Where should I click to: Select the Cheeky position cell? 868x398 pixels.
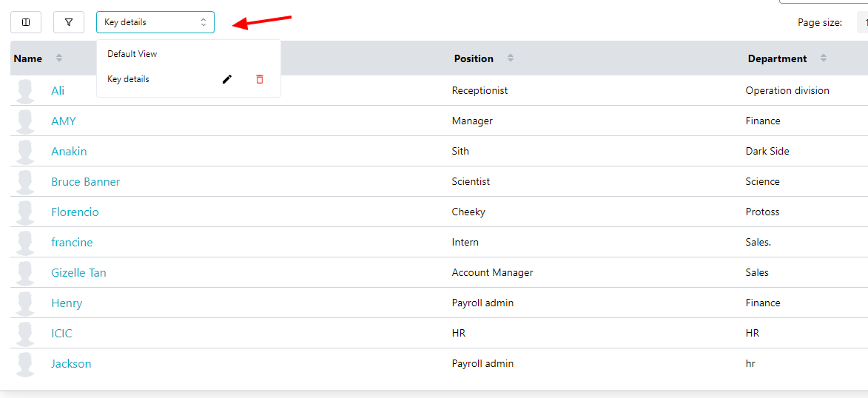pos(469,212)
